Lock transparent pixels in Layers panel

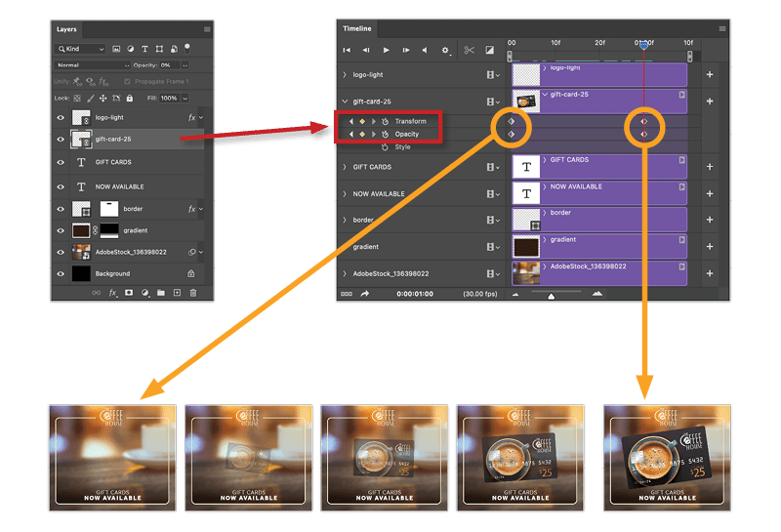[77, 99]
